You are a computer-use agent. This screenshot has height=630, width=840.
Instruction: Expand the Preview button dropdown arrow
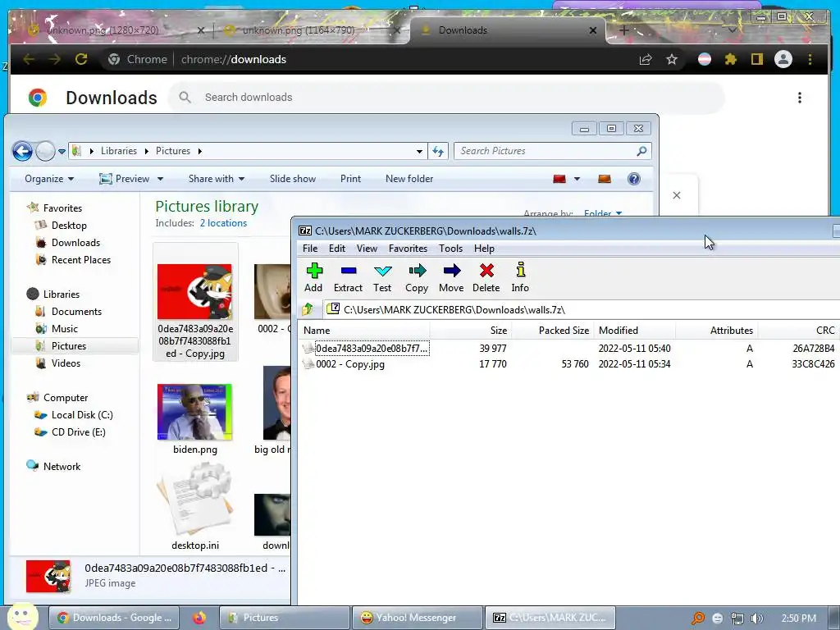click(x=160, y=179)
